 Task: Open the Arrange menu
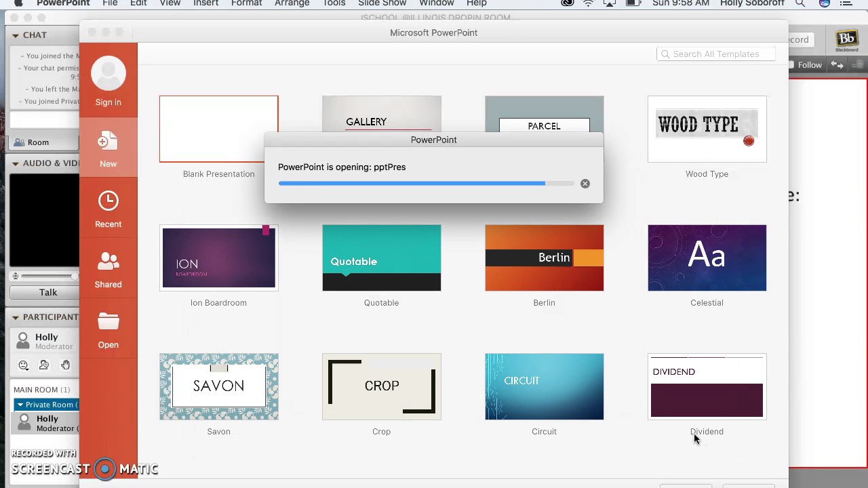click(292, 3)
